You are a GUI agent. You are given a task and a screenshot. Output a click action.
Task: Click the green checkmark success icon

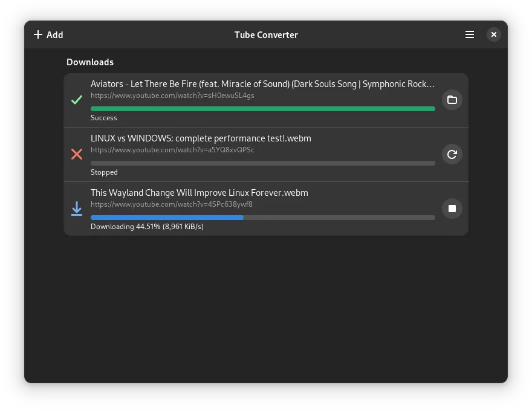click(x=77, y=100)
